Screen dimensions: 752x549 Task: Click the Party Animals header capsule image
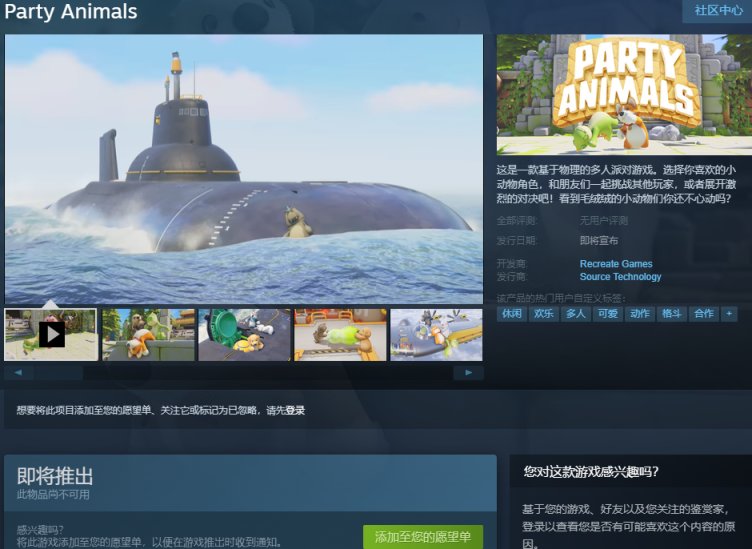pyautogui.click(x=624, y=95)
